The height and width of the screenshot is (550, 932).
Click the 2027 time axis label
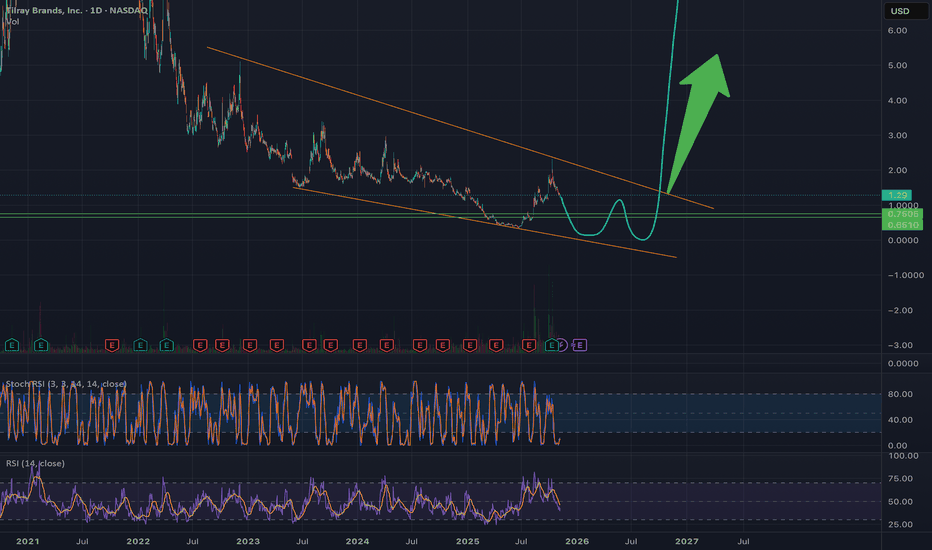(x=687, y=542)
